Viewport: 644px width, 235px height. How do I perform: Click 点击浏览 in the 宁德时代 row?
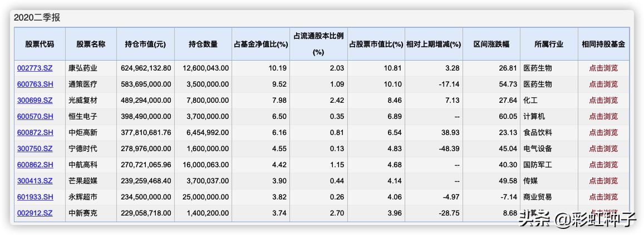click(x=603, y=148)
